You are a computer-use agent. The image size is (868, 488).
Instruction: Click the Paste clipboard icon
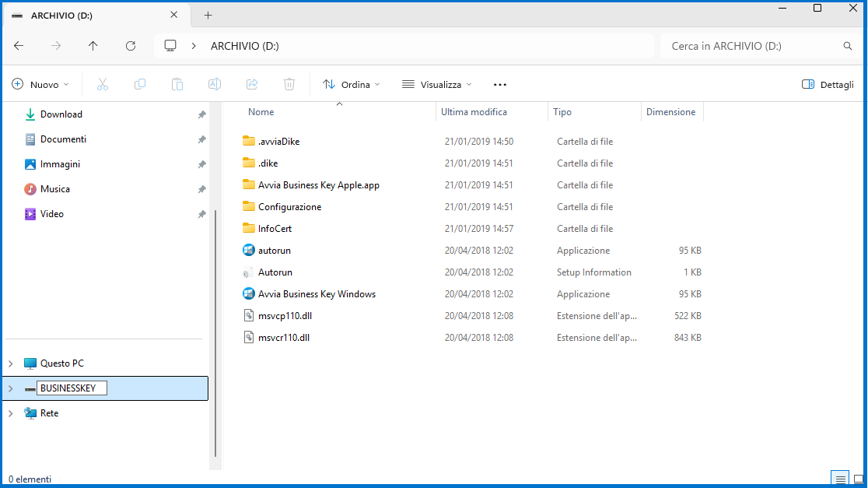pyautogui.click(x=177, y=84)
